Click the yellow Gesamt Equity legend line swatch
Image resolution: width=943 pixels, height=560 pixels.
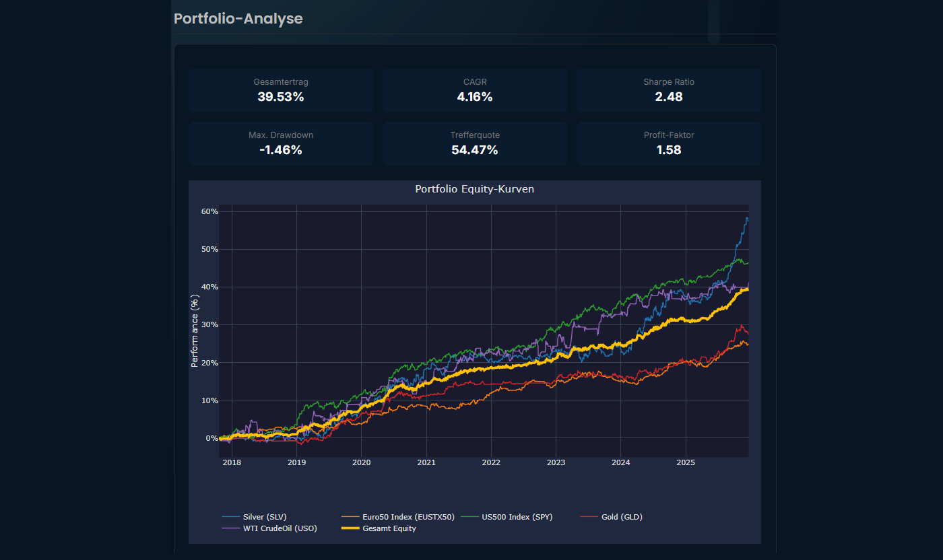[350, 528]
